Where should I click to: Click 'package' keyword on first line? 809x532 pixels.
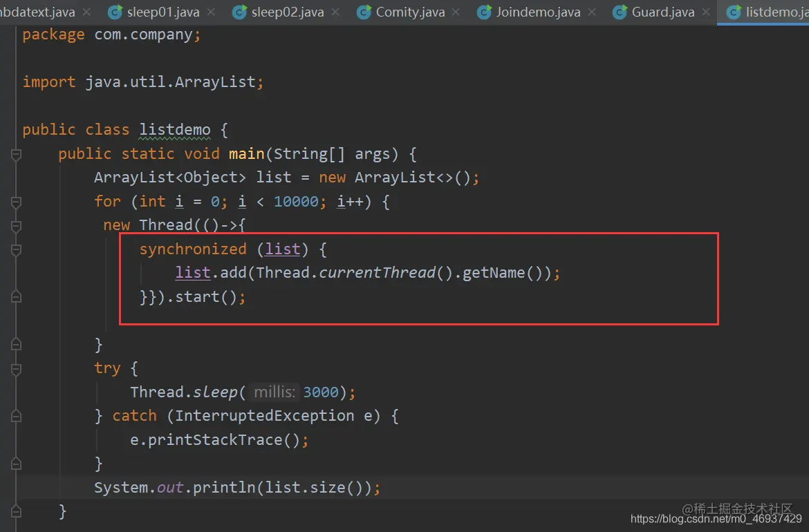coord(54,35)
